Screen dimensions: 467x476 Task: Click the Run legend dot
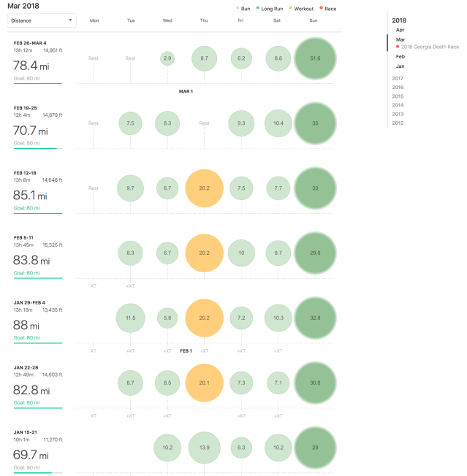tap(238, 7)
